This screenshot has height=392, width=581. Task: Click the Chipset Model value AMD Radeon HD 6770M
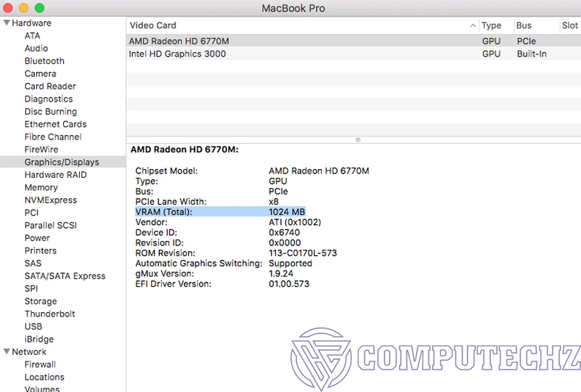[319, 171]
